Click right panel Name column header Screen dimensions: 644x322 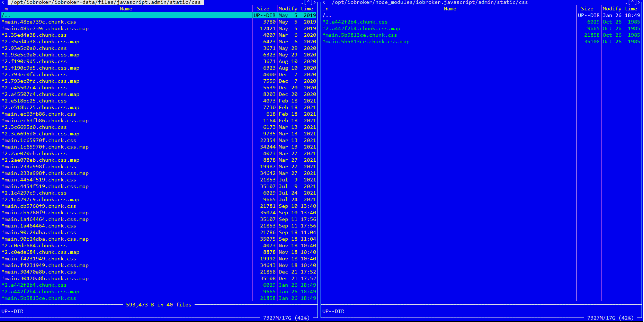coord(450,9)
